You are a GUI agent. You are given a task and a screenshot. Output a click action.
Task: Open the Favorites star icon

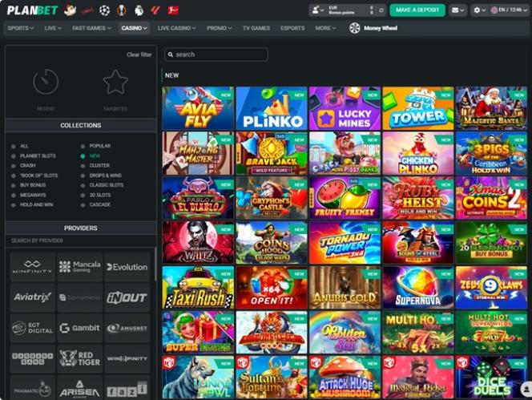click(x=115, y=82)
